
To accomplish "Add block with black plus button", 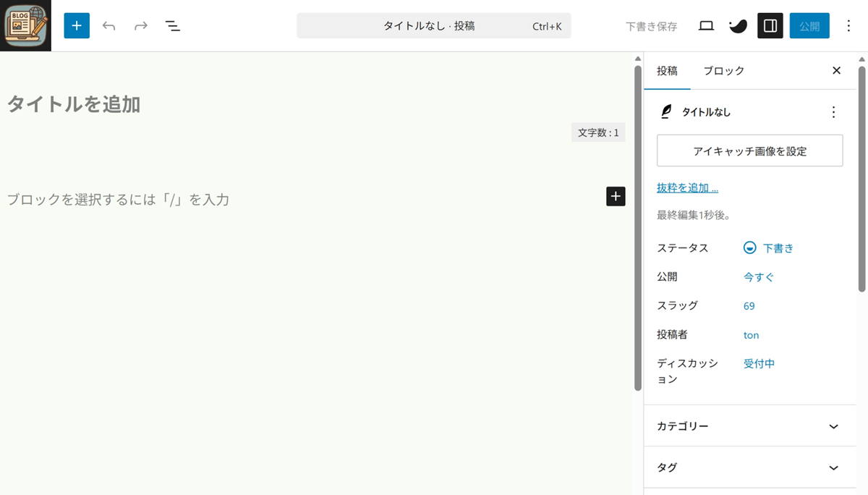I will click(x=616, y=196).
